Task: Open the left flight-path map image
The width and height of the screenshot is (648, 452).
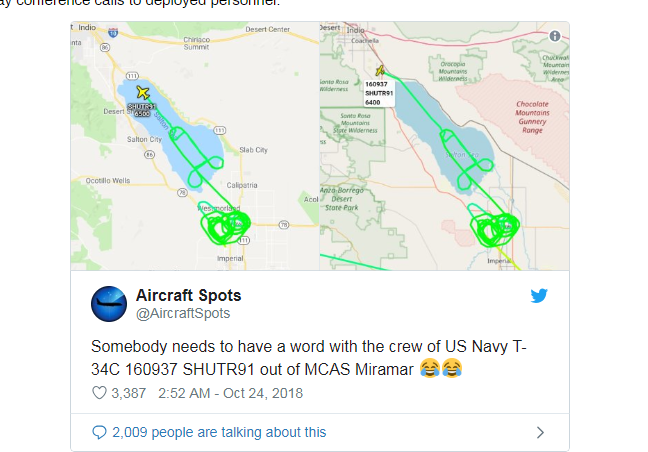Action: (194, 146)
